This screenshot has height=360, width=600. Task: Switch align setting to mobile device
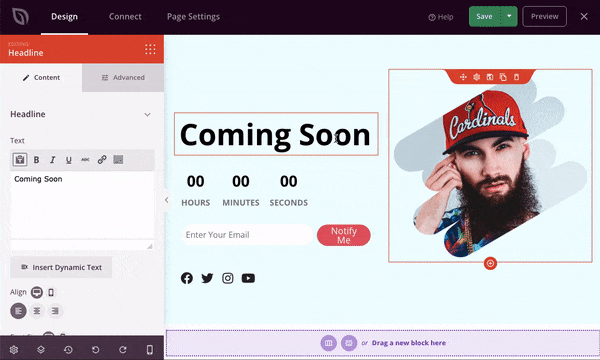[x=51, y=293]
